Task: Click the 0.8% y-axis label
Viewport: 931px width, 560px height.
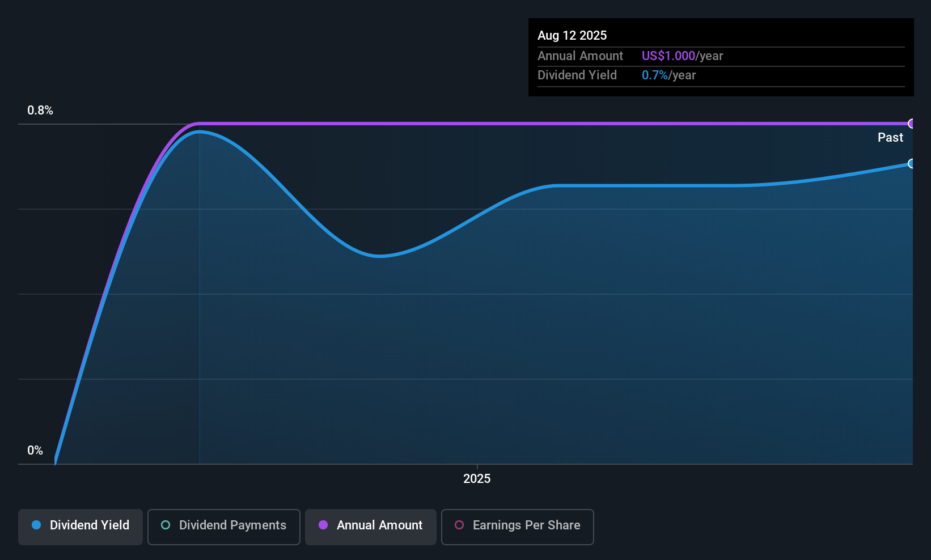Action: 40,111
